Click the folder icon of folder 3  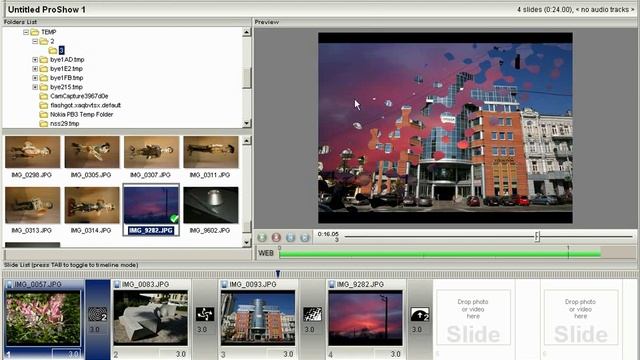point(53,50)
